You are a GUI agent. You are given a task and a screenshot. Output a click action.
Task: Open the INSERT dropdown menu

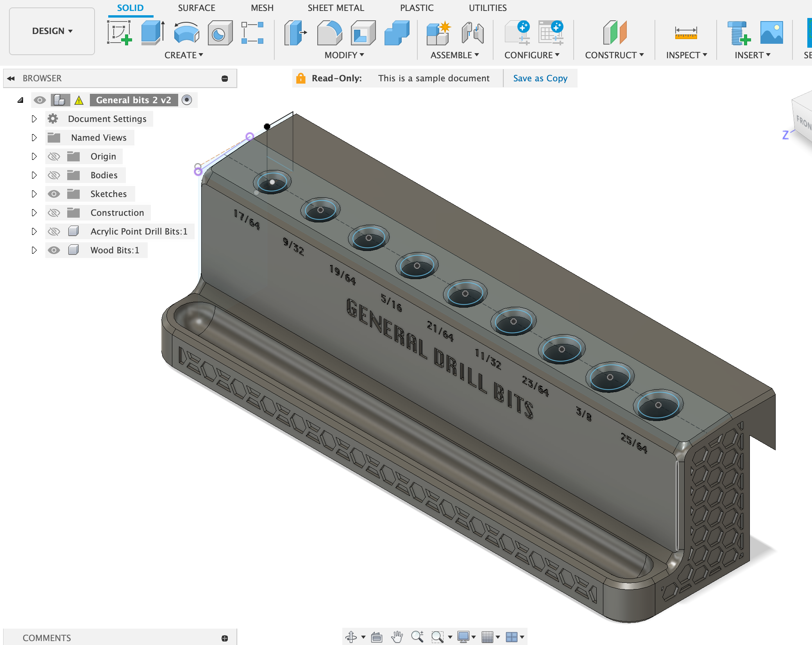click(x=753, y=55)
